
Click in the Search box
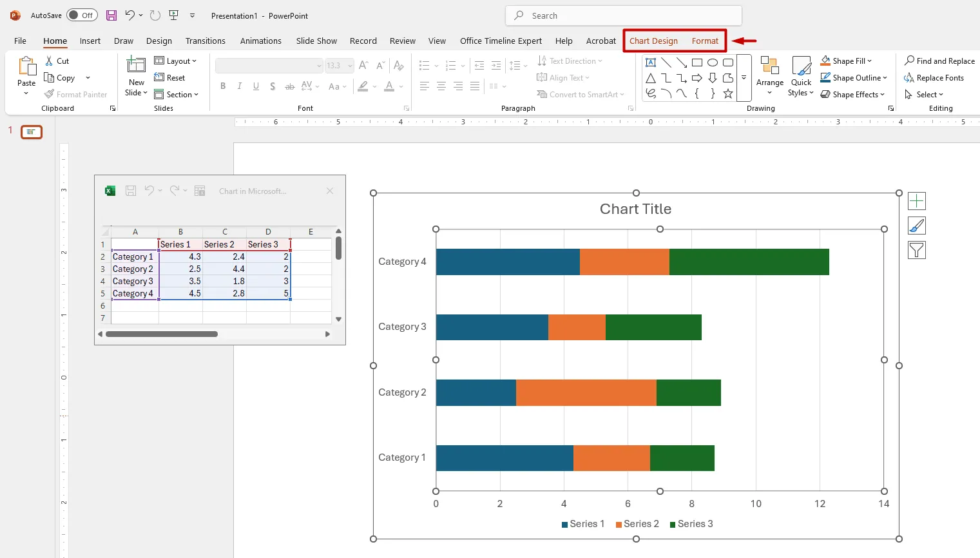[x=623, y=15]
